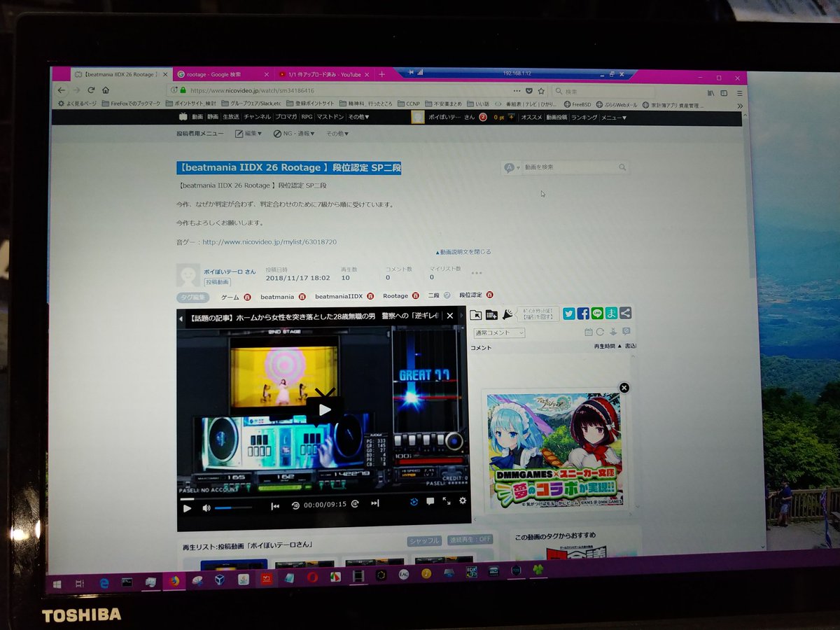840x630 pixels.
Task: Skip to the next video in the player
Action: [x=375, y=503]
